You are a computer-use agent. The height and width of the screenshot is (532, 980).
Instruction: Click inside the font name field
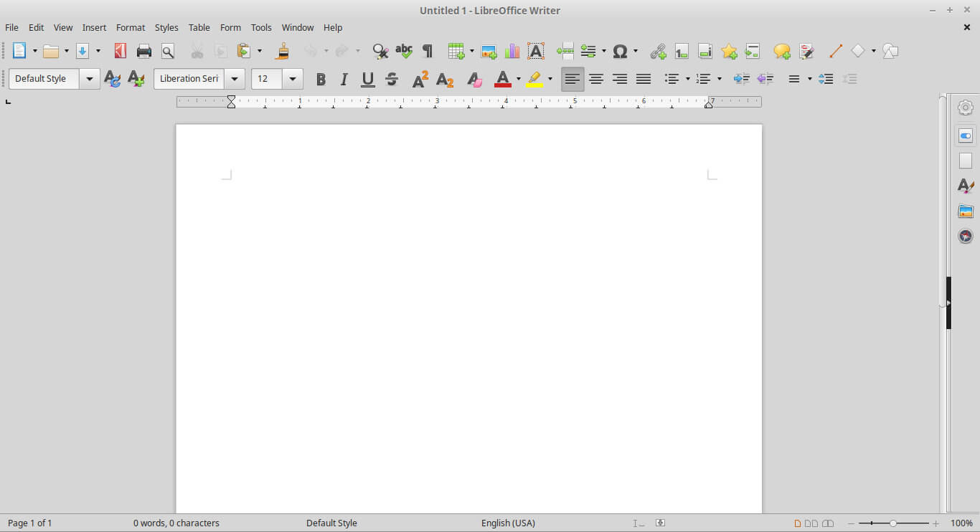[189, 79]
